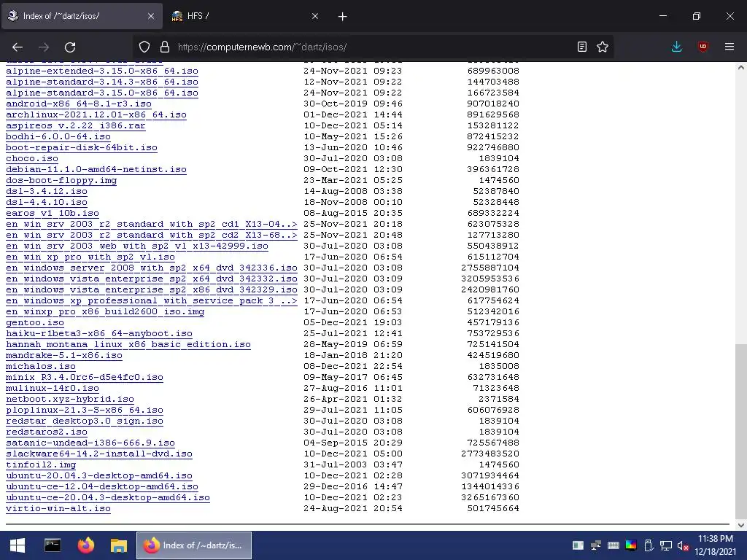The image size is (747, 560).
Task: Download dsl-4.4.10.iso
Action: point(47,203)
